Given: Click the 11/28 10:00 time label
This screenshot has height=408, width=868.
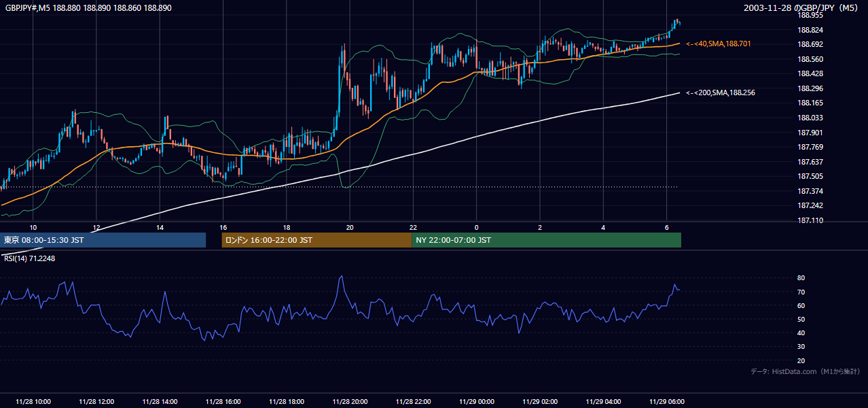Looking at the screenshot, I should [33, 401].
